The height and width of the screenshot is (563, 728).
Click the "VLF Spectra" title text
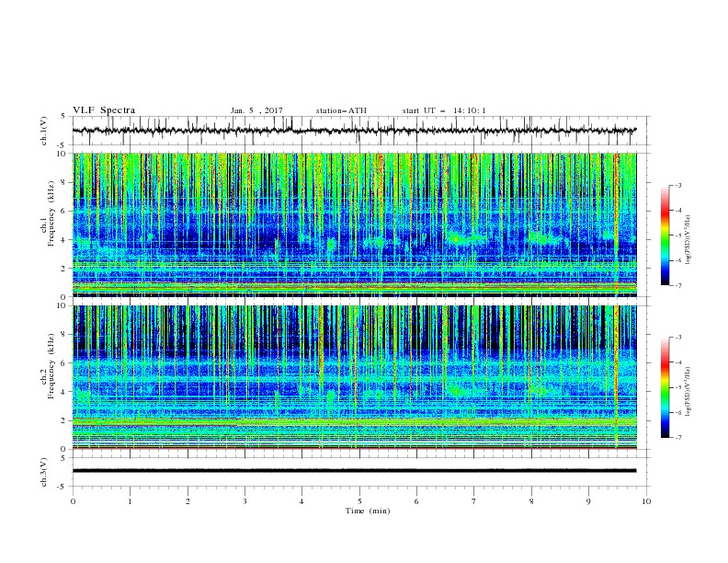pyautogui.click(x=104, y=110)
